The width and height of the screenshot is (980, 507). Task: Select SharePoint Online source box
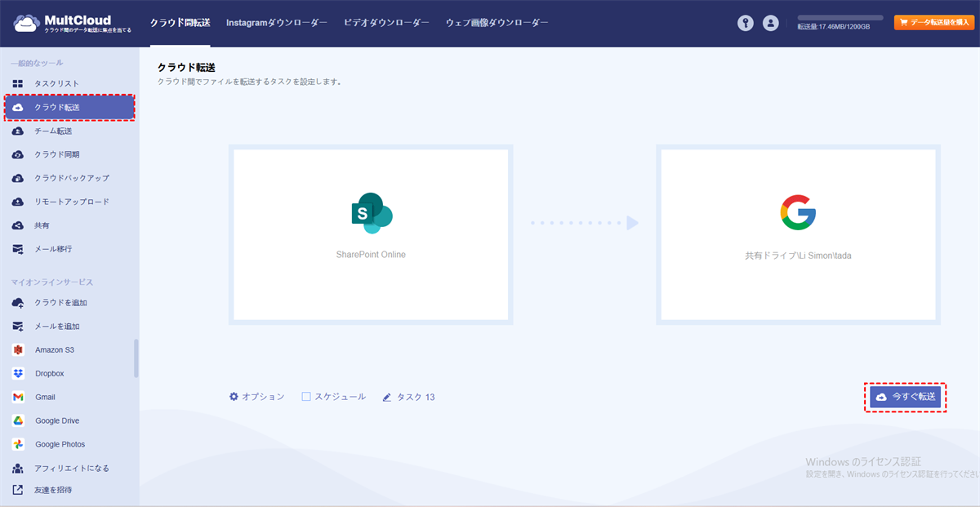point(371,235)
